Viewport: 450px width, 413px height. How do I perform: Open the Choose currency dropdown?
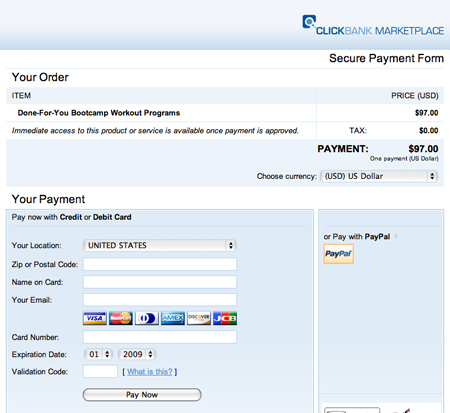pos(379,176)
